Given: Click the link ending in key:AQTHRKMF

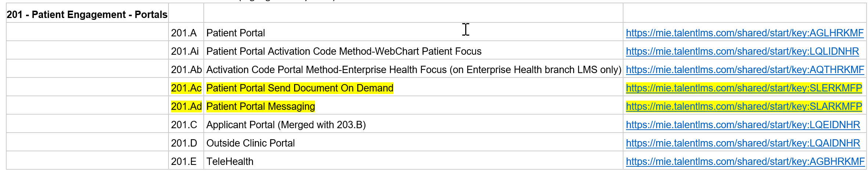Looking at the screenshot, I should point(745,70).
